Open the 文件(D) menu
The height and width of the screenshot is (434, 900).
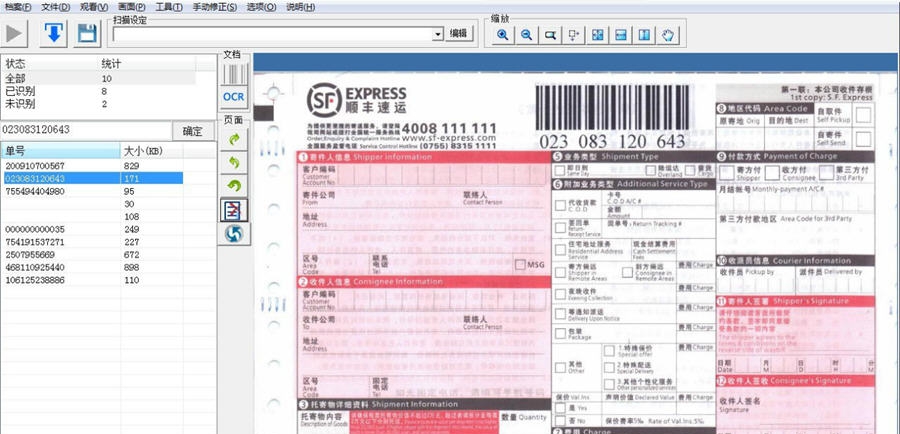56,7
